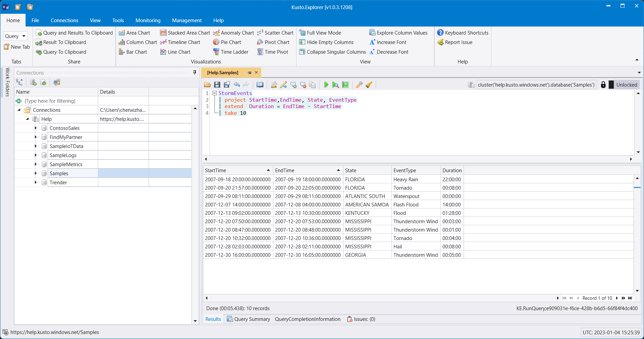Open the Tools ribbon tab
Screen dimensions: 644x339
118,20
